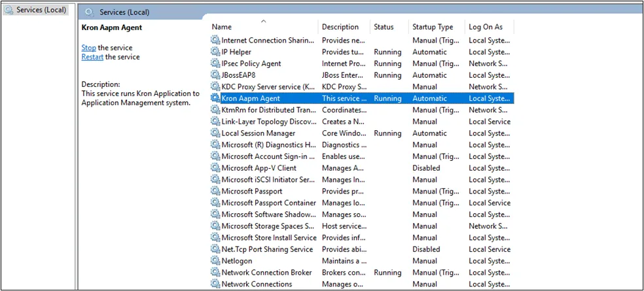This screenshot has width=644, height=291.
Task: Click the Link-Layer Topology Discovery gear icon
Action: point(215,122)
